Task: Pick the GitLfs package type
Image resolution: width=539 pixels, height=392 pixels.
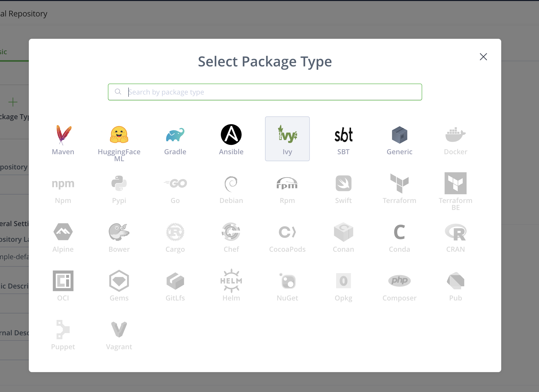Action: [175, 285]
